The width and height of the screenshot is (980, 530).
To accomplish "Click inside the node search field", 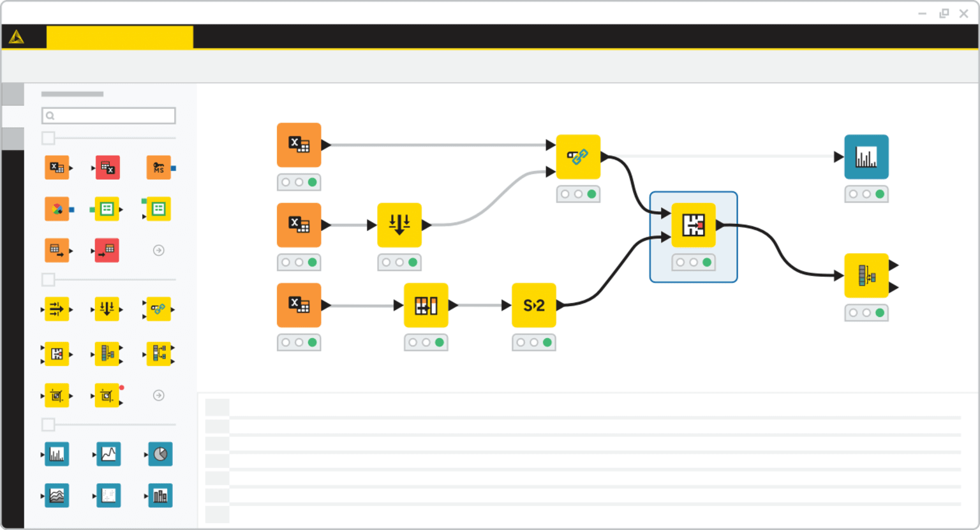I will pyautogui.click(x=108, y=115).
